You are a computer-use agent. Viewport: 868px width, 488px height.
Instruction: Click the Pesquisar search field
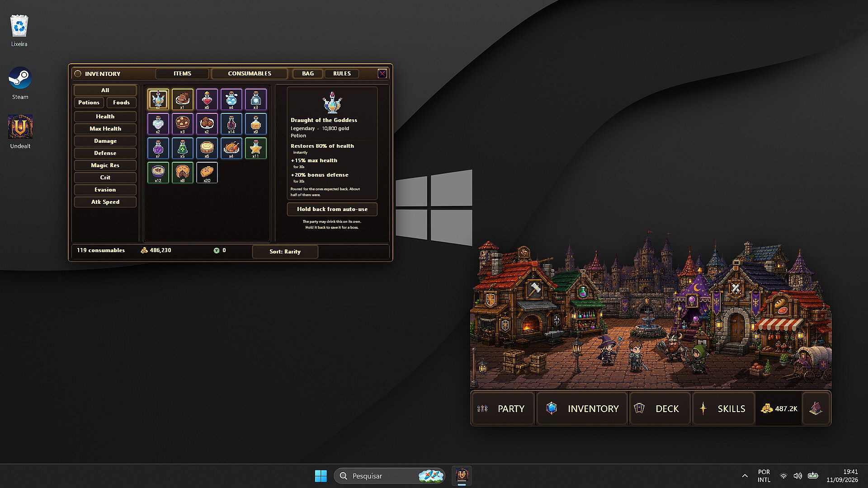pyautogui.click(x=389, y=476)
